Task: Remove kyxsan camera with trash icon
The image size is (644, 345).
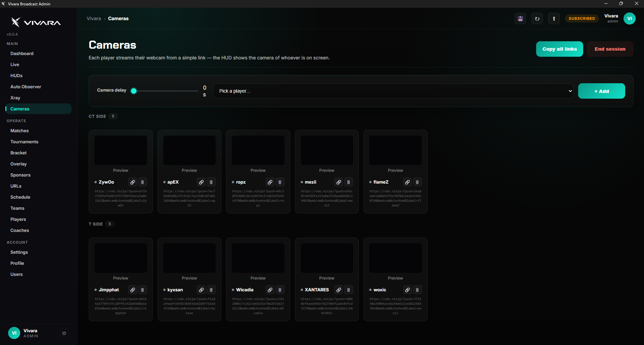Action: tap(211, 290)
